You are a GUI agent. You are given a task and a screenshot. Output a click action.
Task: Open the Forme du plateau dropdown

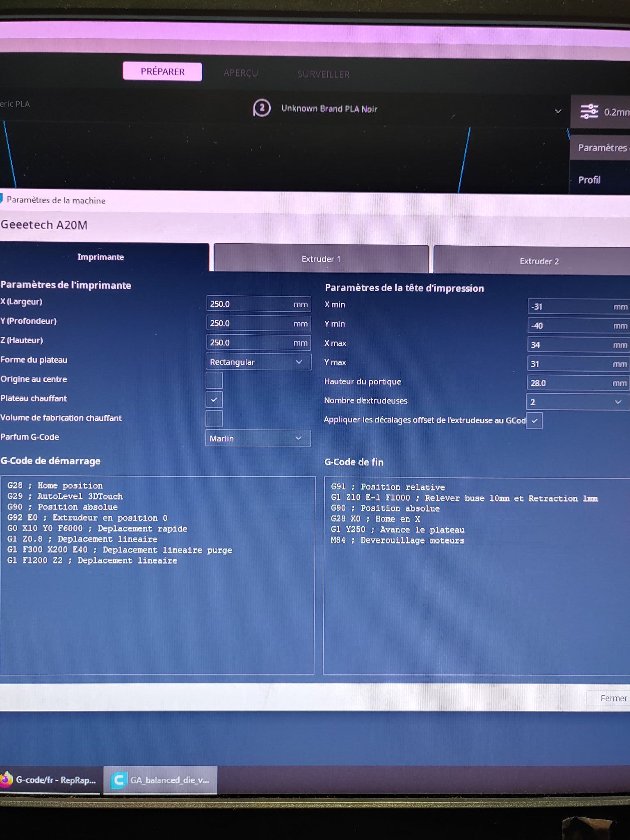pos(258,362)
